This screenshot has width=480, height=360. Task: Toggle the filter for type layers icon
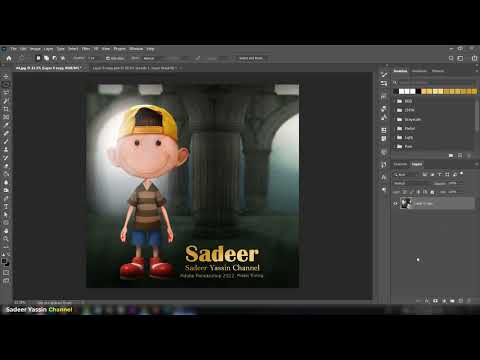coord(440,174)
